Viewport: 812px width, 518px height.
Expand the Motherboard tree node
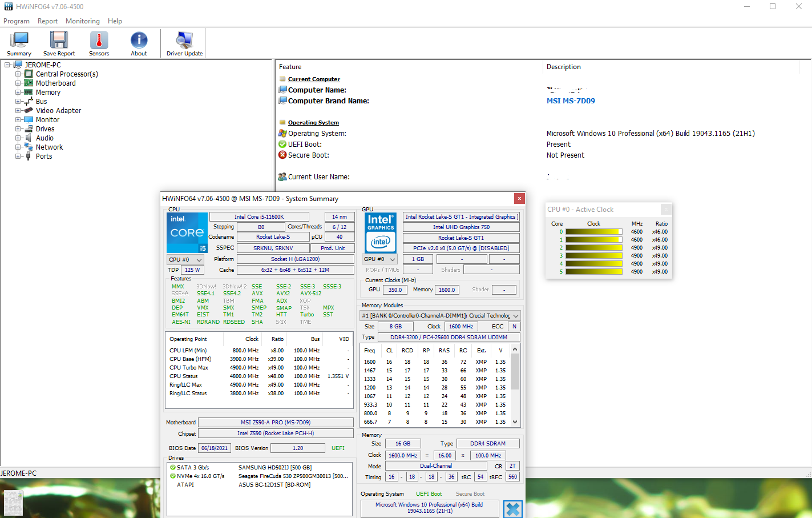[x=18, y=83]
